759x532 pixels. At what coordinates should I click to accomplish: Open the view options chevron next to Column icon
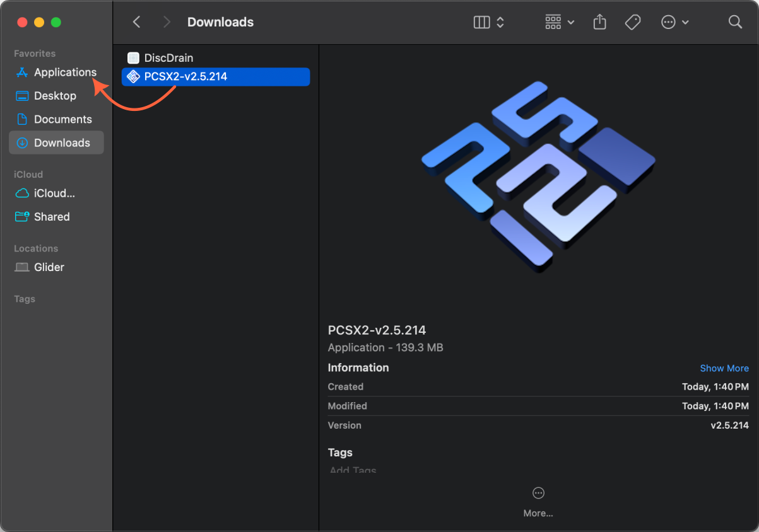tap(500, 22)
